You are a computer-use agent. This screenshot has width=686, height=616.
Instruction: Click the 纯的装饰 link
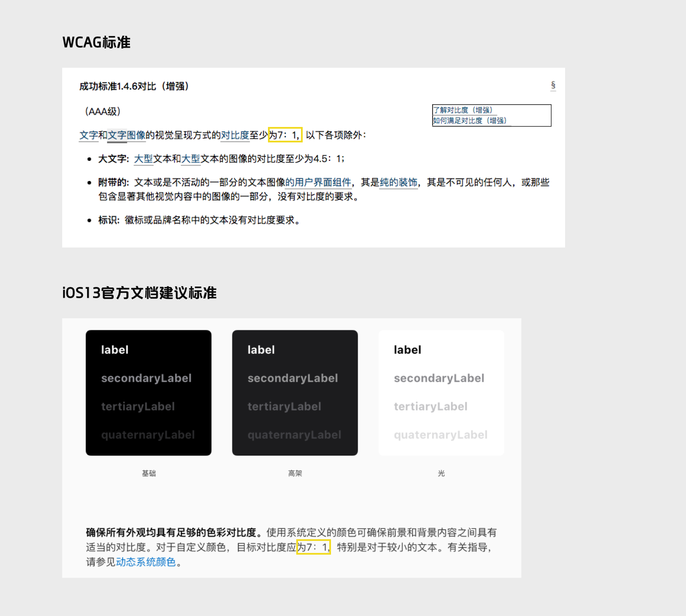click(399, 182)
